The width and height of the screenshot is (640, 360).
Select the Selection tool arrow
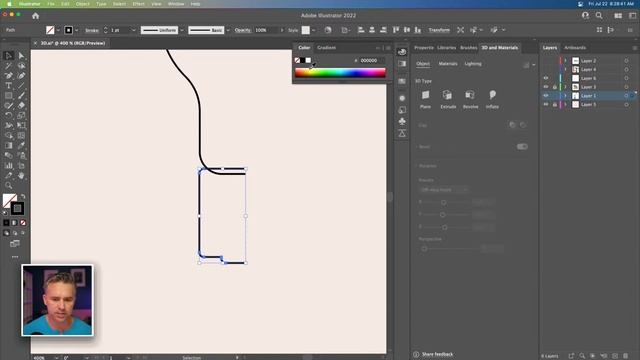tap(9, 56)
